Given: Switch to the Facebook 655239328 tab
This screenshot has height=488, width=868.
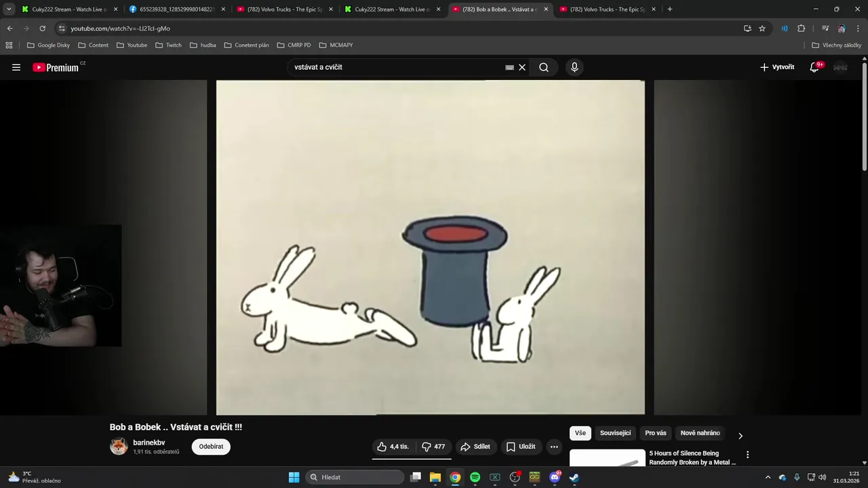Looking at the screenshot, I should click(178, 9).
